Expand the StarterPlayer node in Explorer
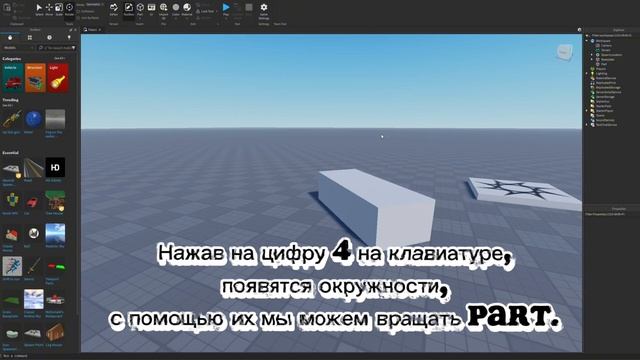 pyautogui.click(x=587, y=111)
